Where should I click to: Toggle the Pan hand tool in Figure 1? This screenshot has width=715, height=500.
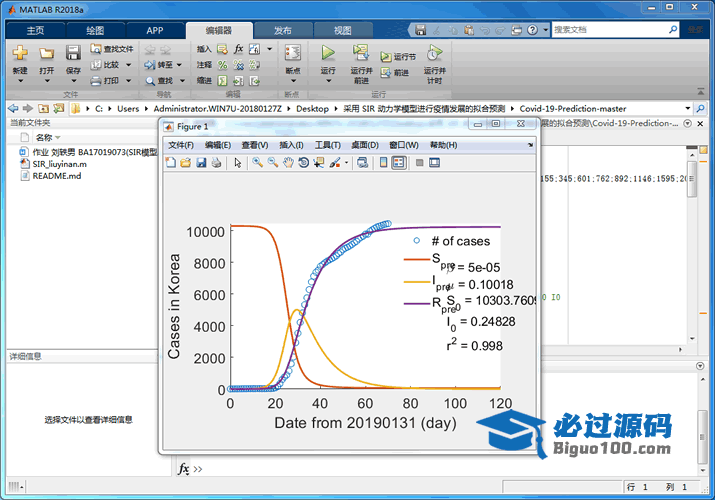click(x=288, y=163)
